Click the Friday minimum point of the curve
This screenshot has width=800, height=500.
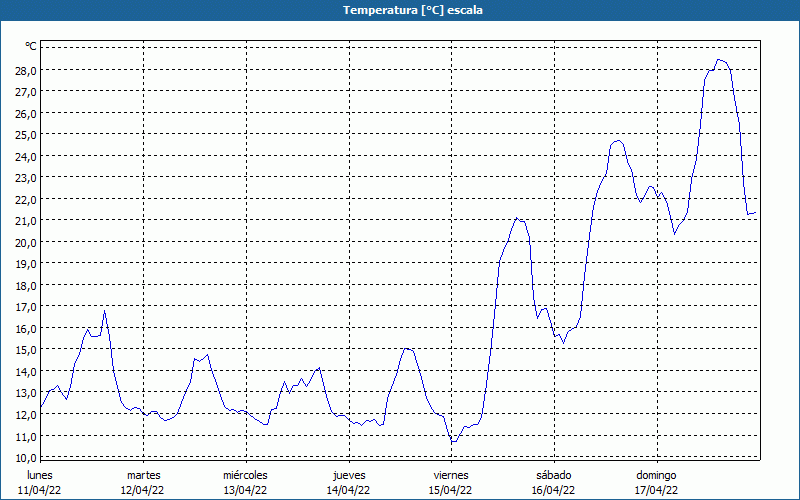pos(454,441)
